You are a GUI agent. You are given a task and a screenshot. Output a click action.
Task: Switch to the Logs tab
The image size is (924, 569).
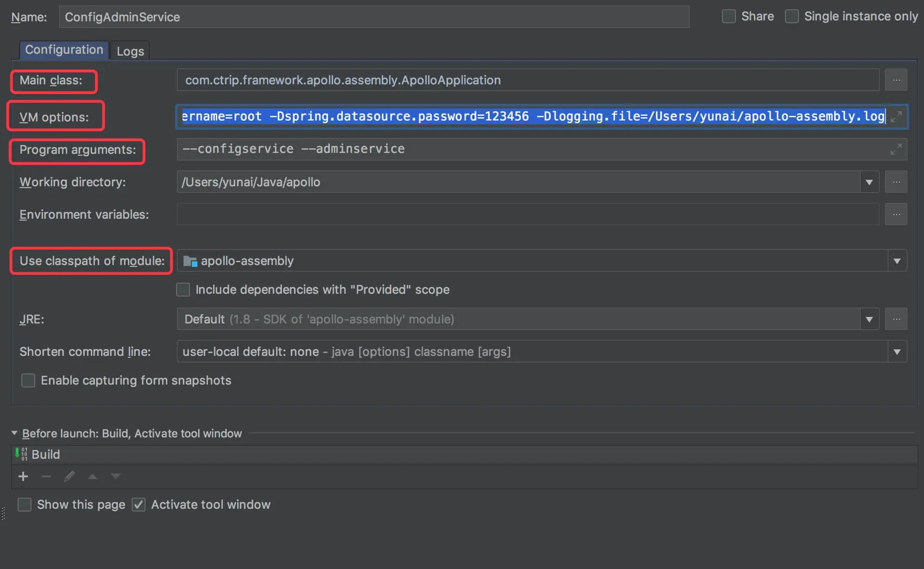coord(130,51)
